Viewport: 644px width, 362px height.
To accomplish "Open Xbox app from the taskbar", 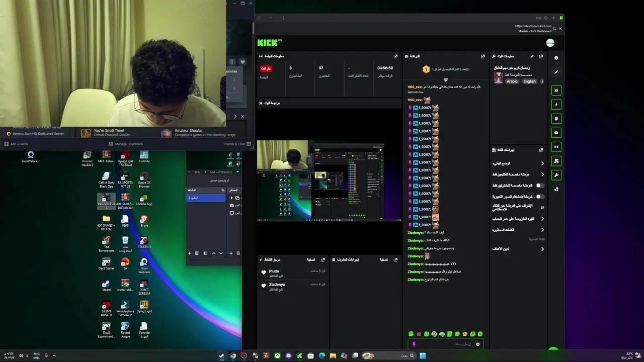I will point(277,356).
